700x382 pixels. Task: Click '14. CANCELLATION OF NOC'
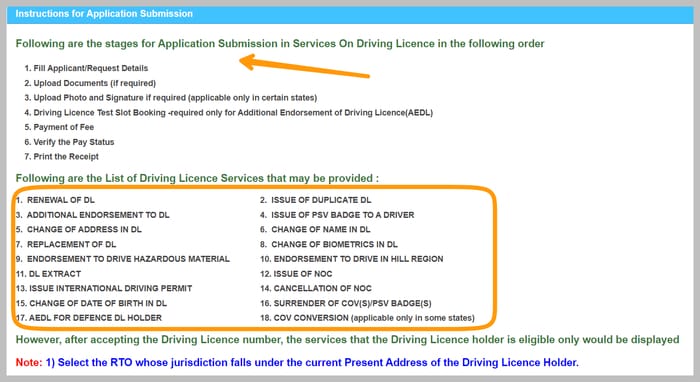[316, 288]
